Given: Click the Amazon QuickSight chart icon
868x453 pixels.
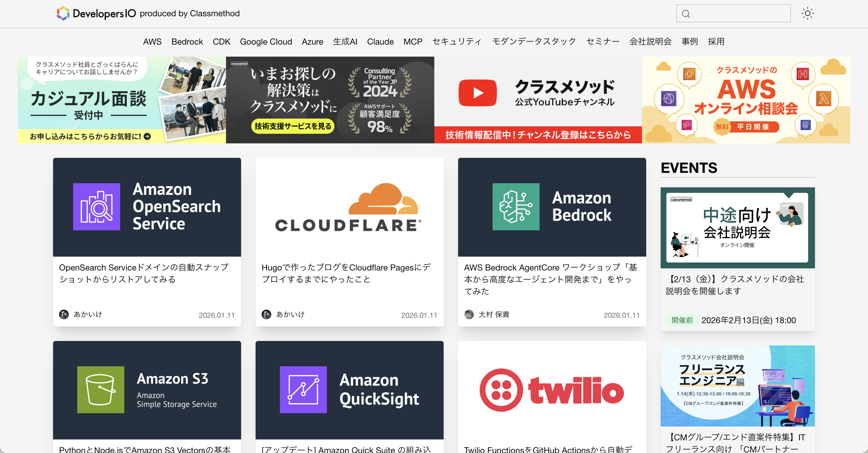Looking at the screenshot, I should (303, 389).
